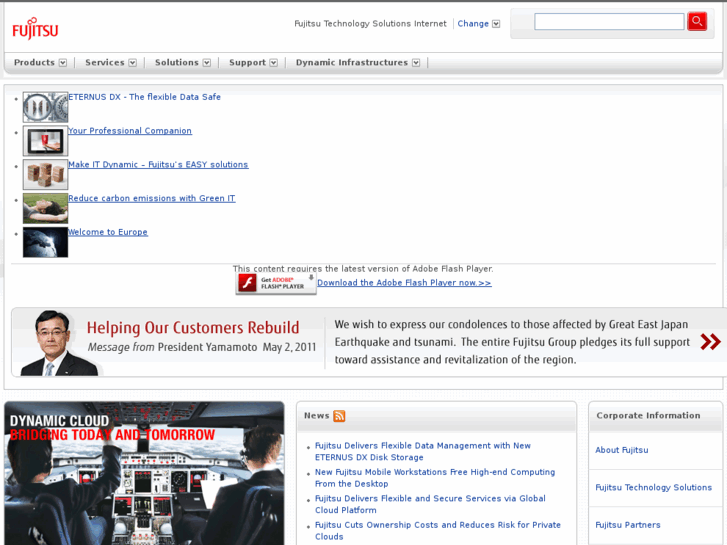Click the Change link in header
The image size is (727, 545).
click(x=473, y=24)
